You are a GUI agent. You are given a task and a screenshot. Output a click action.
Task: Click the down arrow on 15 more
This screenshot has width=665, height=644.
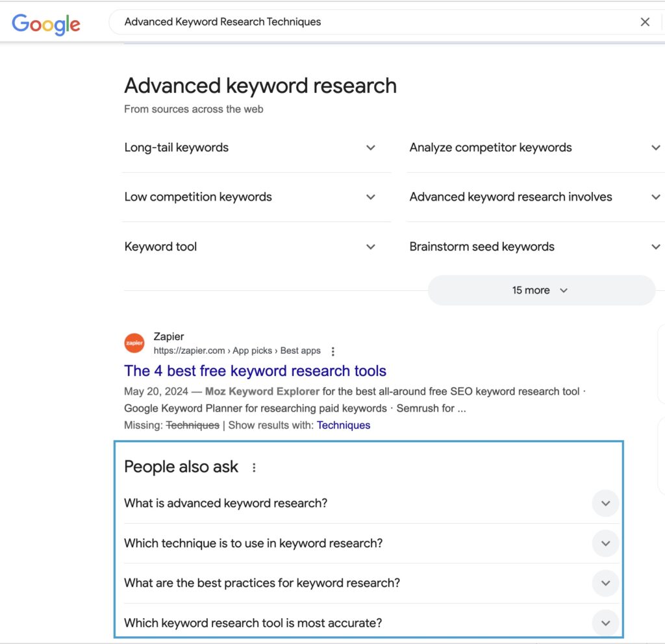point(563,290)
